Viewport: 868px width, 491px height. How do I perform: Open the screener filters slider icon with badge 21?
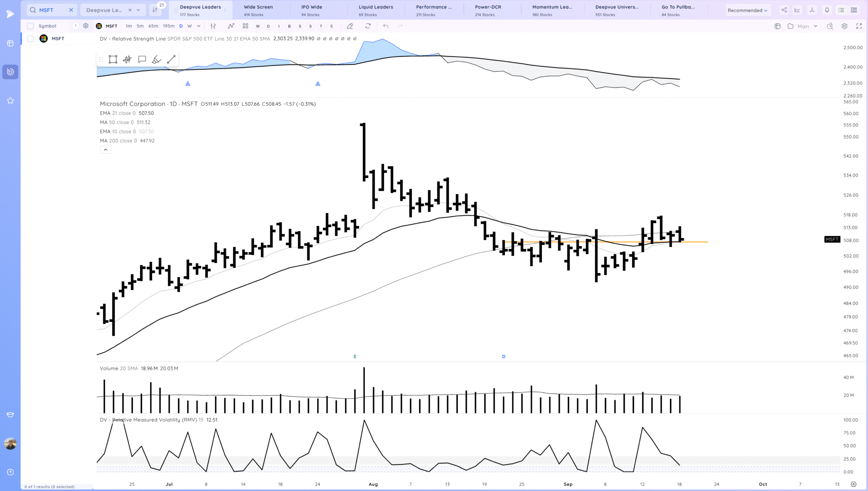(x=155, y=10)
